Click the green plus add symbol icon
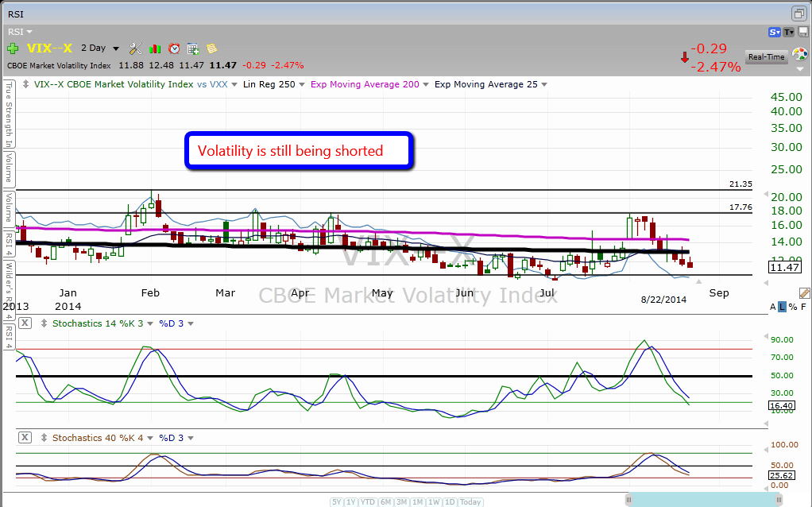Screen dimensions: 812x507 click(x=14, y=48)
